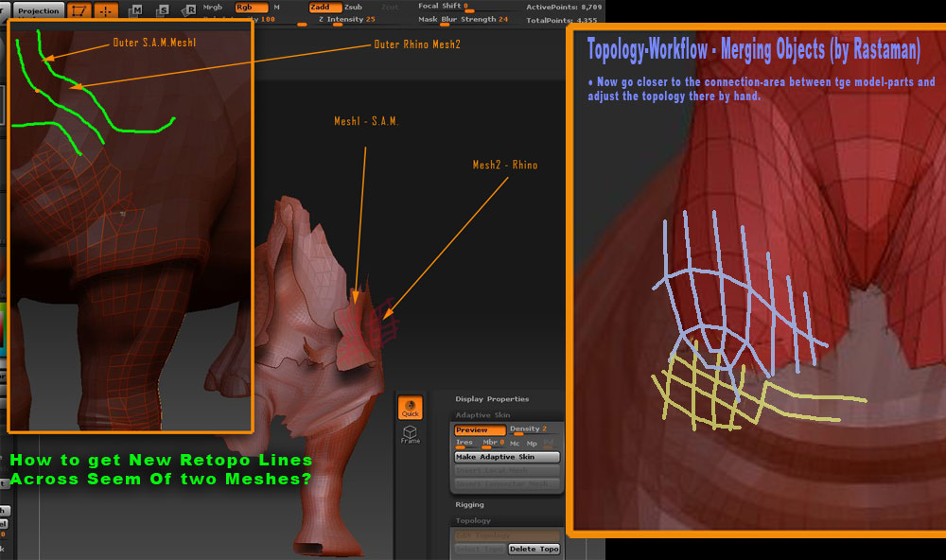This screenshot has width=946, height=560.
Task: Click the dimmed Edit Topology button
Action: click(x=507, y=535)
